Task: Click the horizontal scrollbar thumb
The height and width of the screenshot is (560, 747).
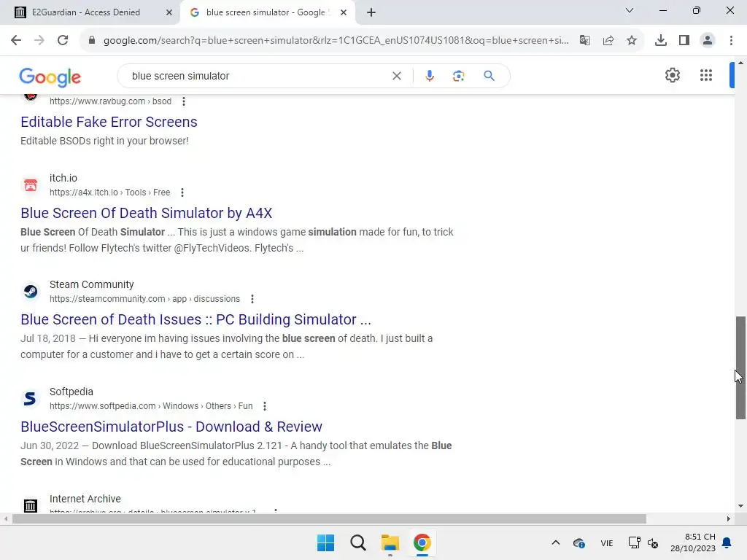Action: (329, 518)
